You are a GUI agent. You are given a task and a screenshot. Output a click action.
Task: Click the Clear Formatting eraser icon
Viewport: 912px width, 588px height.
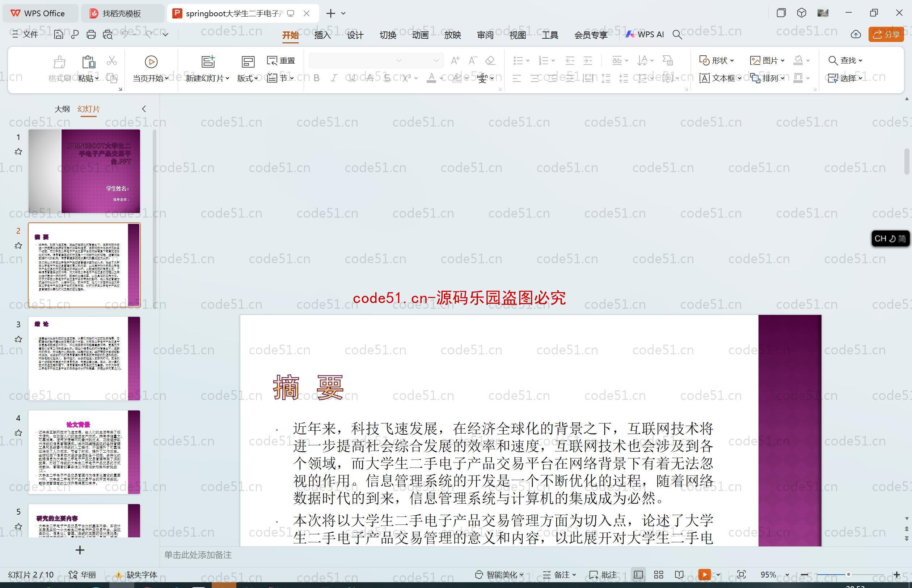coord(490,60)
